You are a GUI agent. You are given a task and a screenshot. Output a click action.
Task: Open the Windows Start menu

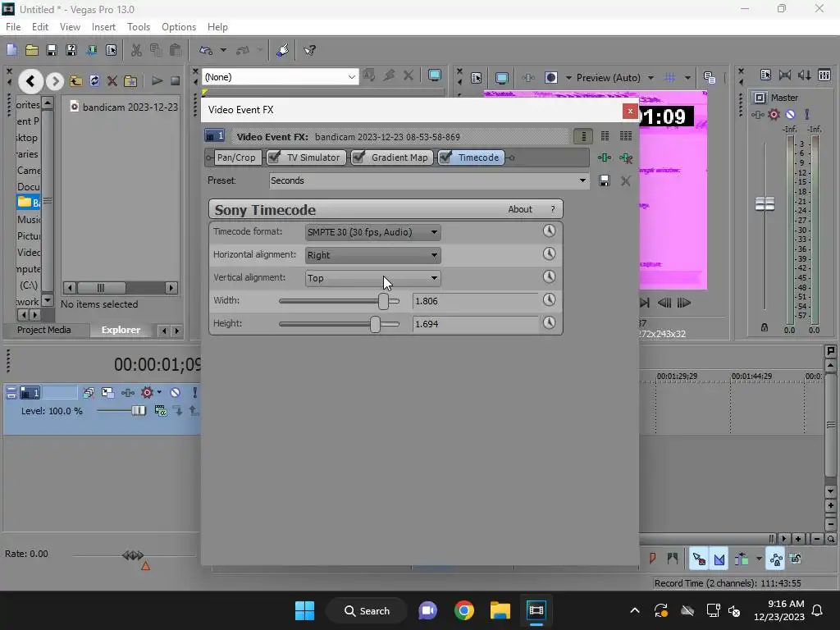coord(305,610)
